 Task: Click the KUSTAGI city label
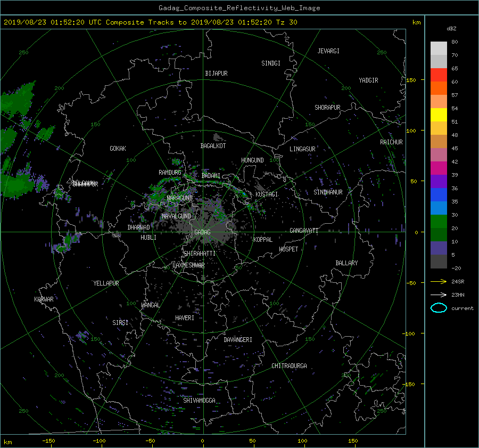(267, 194)
